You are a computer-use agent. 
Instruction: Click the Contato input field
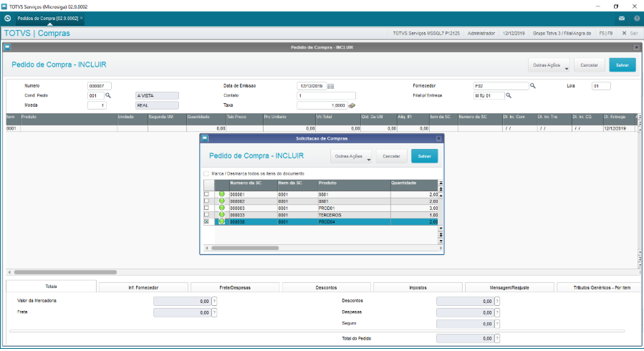coord(326,96)
